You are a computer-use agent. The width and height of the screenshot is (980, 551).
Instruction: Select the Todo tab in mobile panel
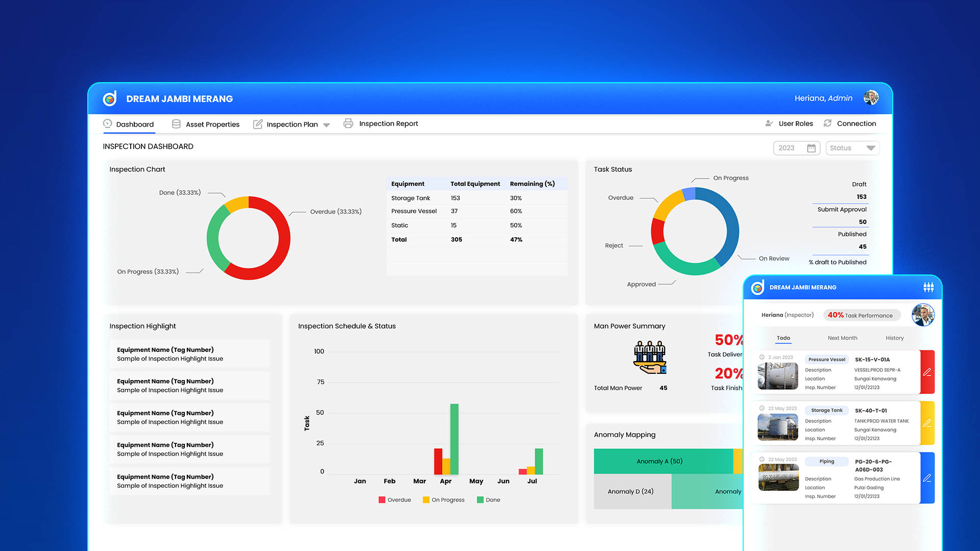(x=783, y=338)
